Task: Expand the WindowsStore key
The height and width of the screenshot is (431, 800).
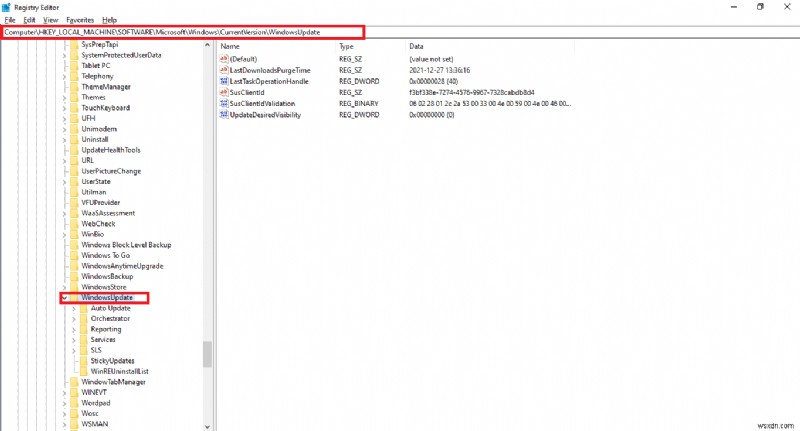Action: (x=65, y=287)
